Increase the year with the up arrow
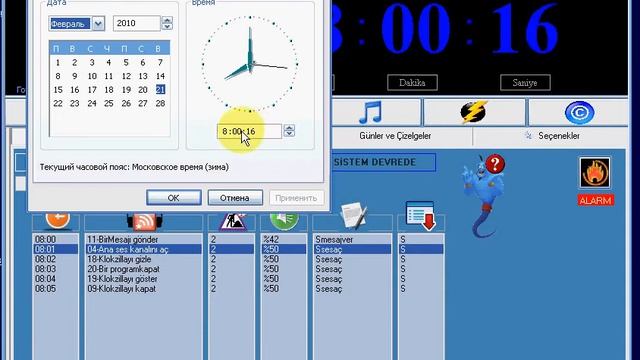 click(x=167, y=20)
